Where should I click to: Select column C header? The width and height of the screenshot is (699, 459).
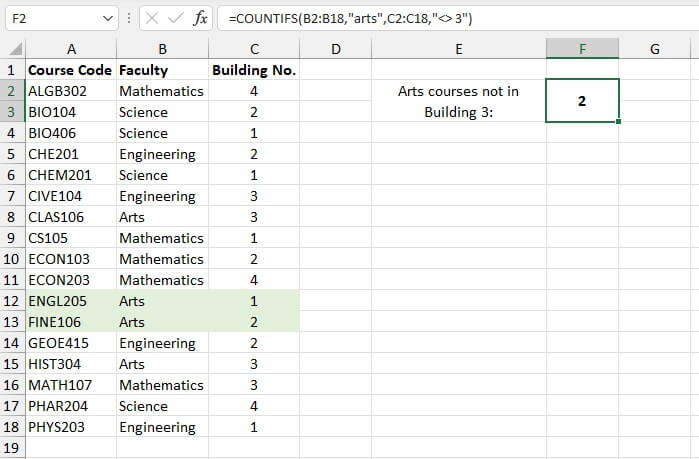pyautogui.click(x=254, y=49)
